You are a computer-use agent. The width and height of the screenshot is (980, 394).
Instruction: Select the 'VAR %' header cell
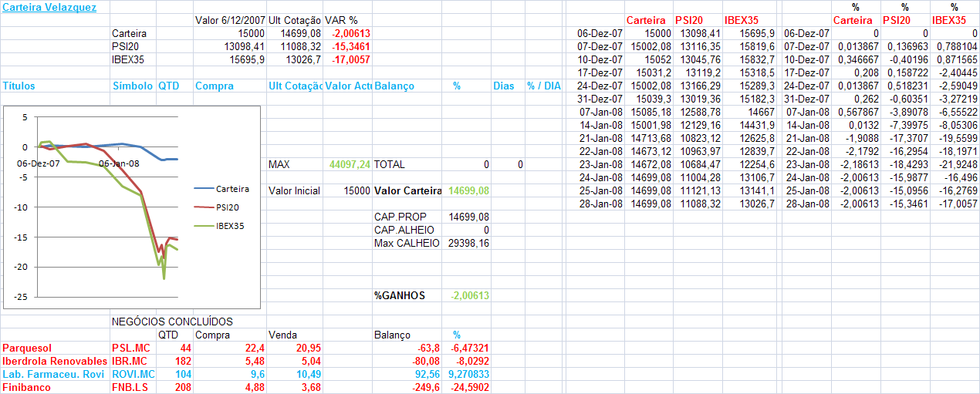[x=342, y=20]
